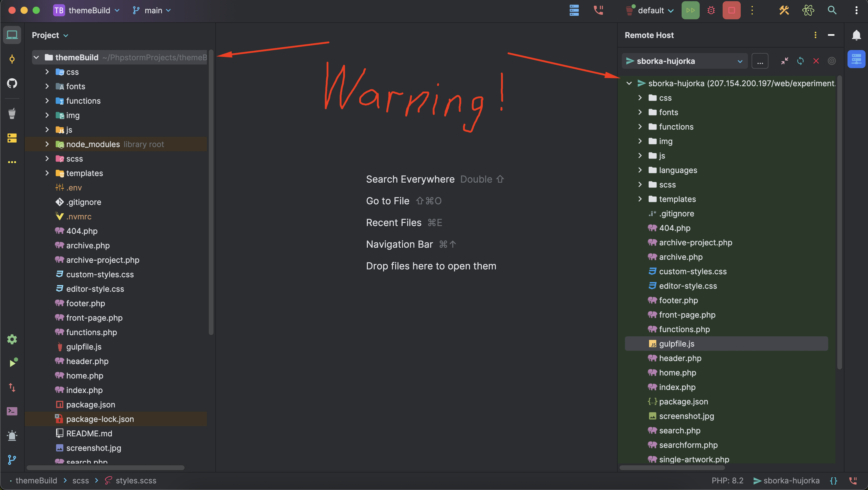Open the File Transfer arrows icon

(12, 387)
